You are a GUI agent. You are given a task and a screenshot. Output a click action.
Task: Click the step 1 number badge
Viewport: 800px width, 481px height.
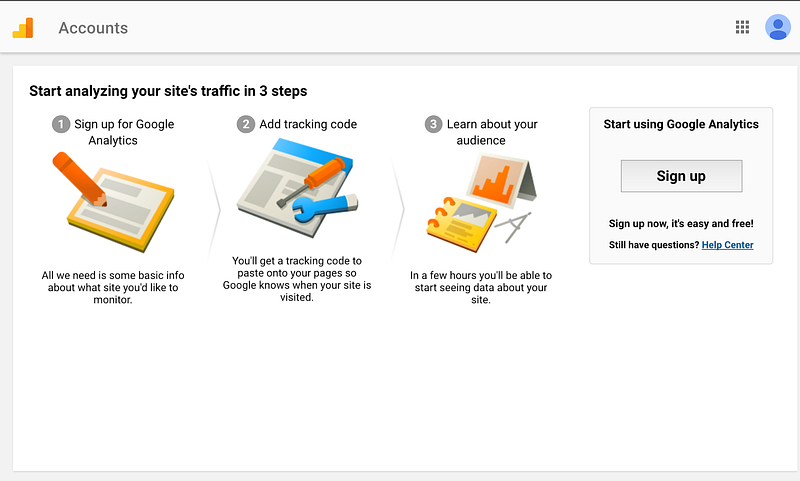click(x=61, y=124)
